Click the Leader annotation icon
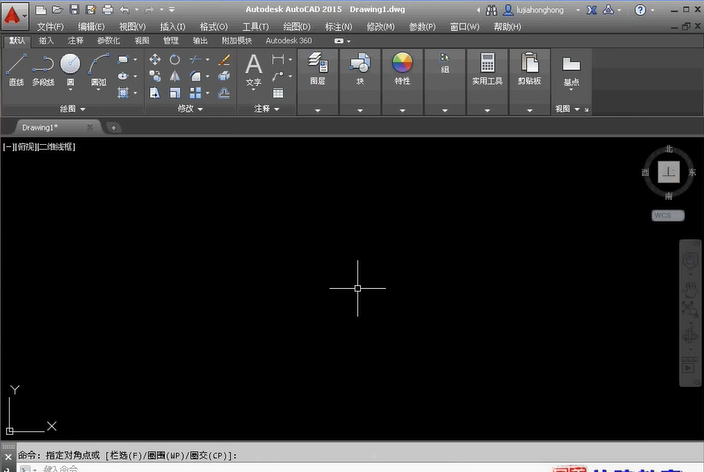The height and width of the screenshot is (472, 704). (x=278, y=76)
